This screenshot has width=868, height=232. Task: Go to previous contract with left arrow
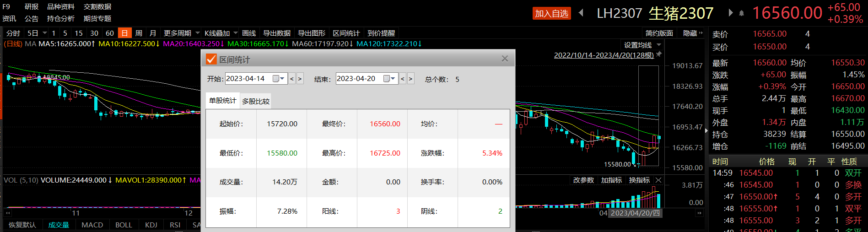581,13
